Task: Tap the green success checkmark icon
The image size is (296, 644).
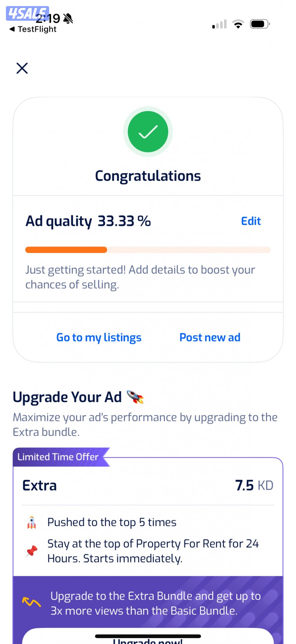Action: pos(148,132)
